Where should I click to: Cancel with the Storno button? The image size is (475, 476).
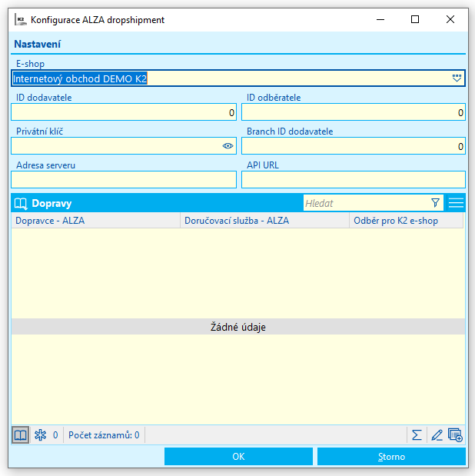(x=391, y=456)
